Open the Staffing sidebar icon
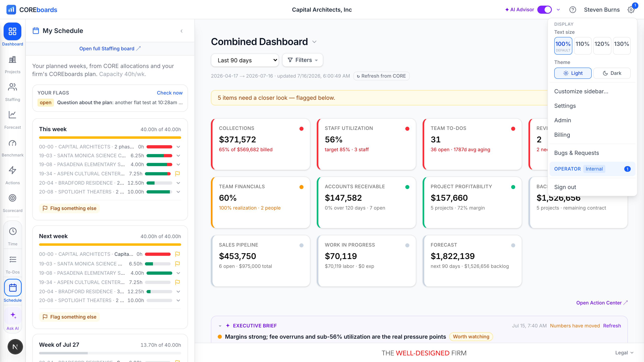 tap(12, 87)
